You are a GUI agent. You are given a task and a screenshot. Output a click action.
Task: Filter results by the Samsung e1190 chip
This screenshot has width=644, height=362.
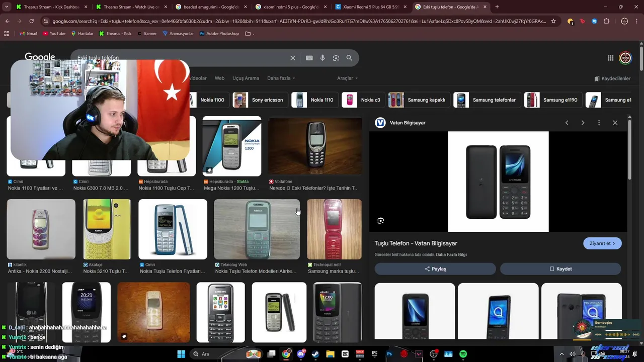(553, 100)
